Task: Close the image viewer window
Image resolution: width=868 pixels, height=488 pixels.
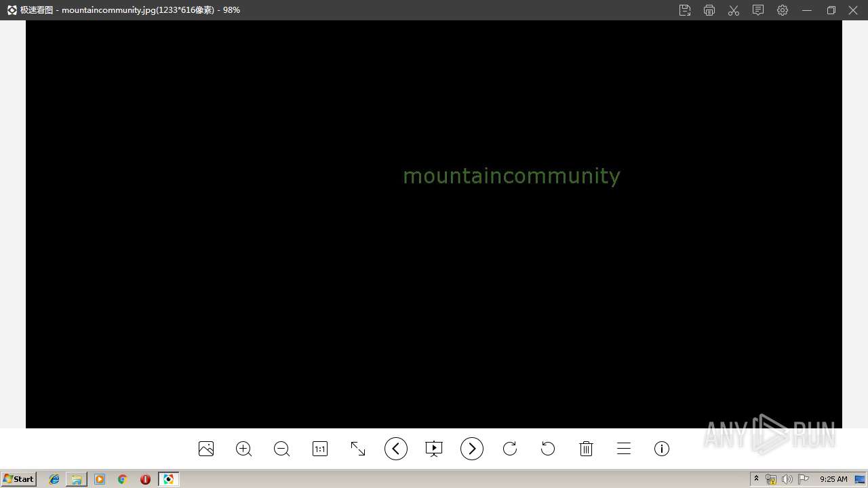Action: pos(854,10)
